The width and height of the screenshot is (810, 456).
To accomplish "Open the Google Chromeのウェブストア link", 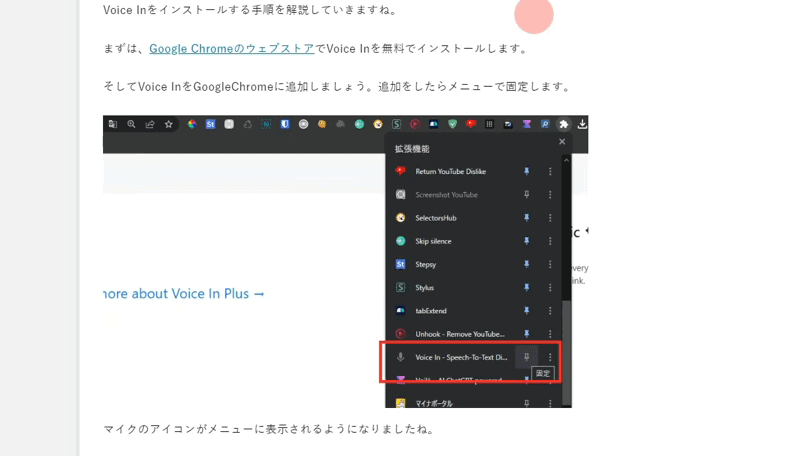I will 231,49.
